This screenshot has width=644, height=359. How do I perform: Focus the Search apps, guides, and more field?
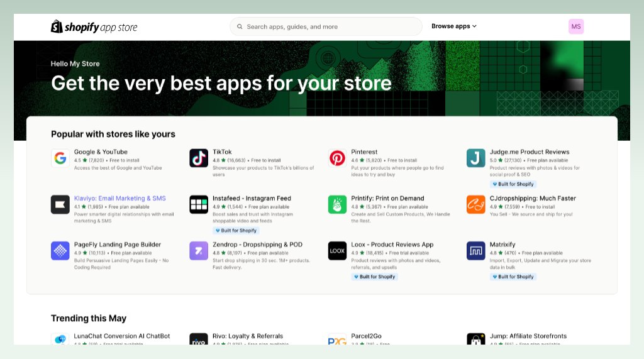coord(326,26)
